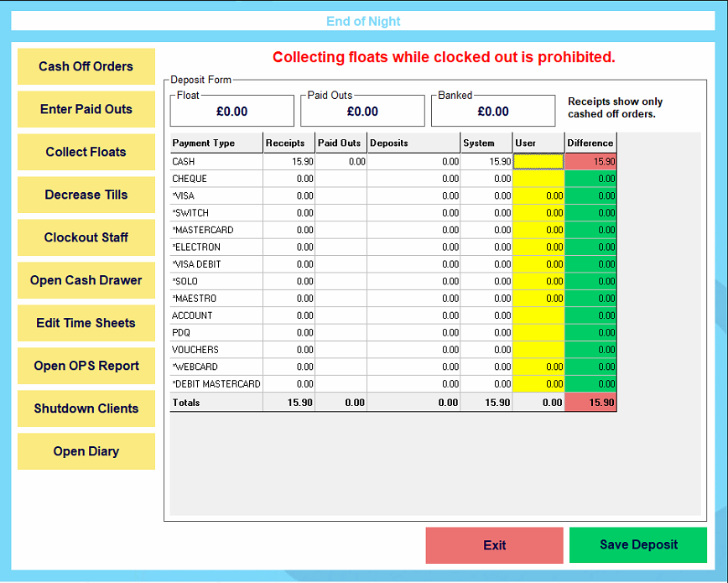Click the End of Night title
This screenshot has height=583, width=728.
[363, 21]
